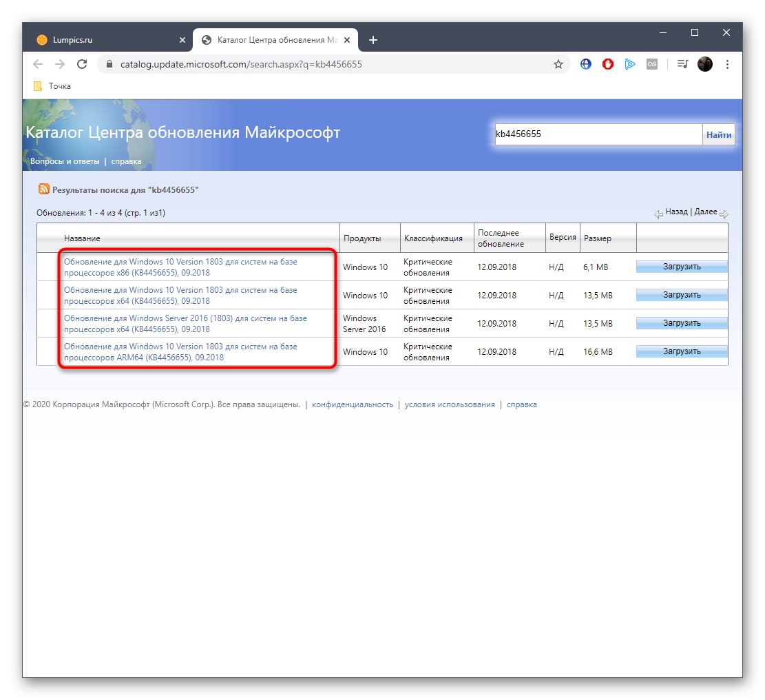This screenshot has width=765, height=700.
Task: Go back using the browser back arrow
Action: click(x=38, y=64)
